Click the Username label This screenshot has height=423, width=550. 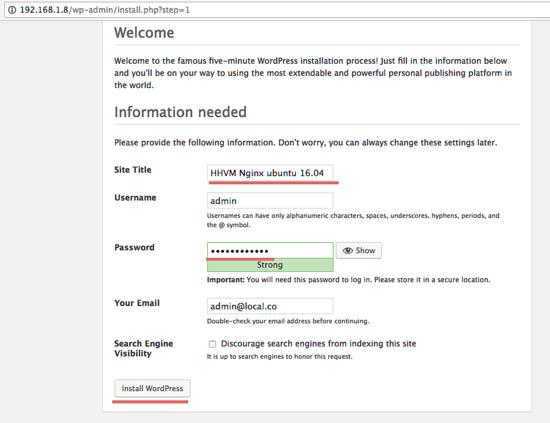[x=135, y=197]
